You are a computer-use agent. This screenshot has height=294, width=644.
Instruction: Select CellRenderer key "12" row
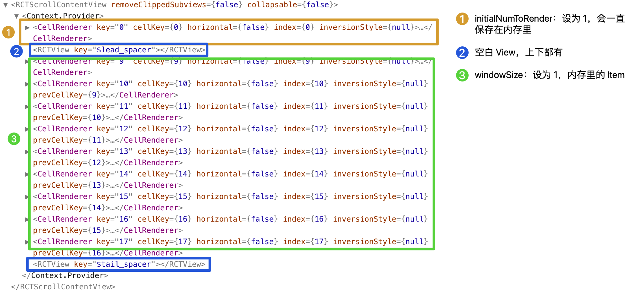(x=230, y=134)
